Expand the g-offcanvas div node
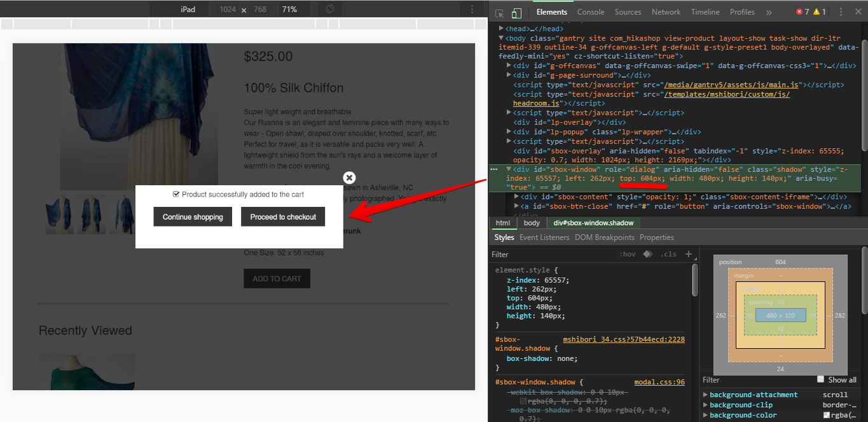 click(509, 66)
